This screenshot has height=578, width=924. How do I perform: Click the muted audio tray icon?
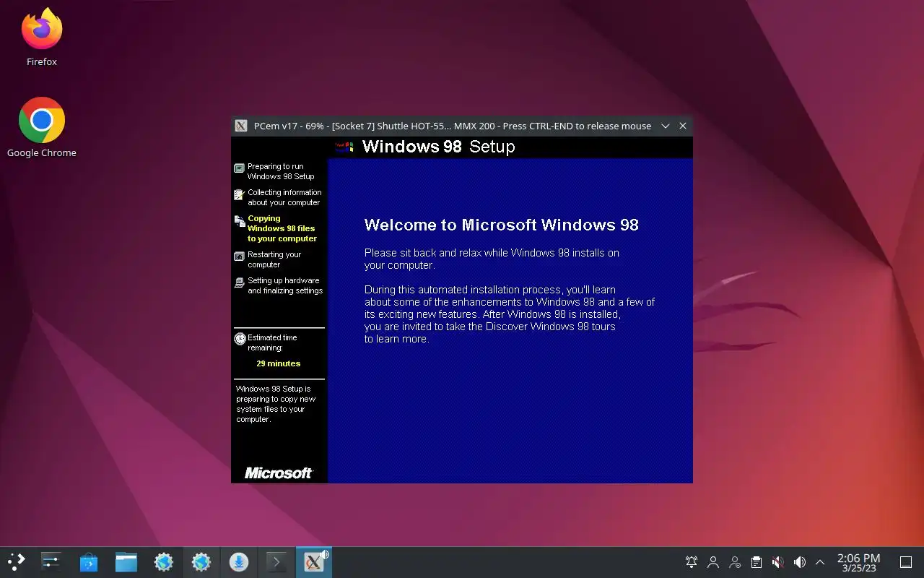click(777, 562)
